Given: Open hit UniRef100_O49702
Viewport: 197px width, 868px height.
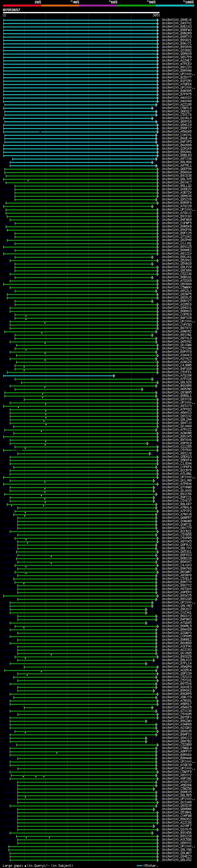Looking at the screenshot, I should point(177,23).
